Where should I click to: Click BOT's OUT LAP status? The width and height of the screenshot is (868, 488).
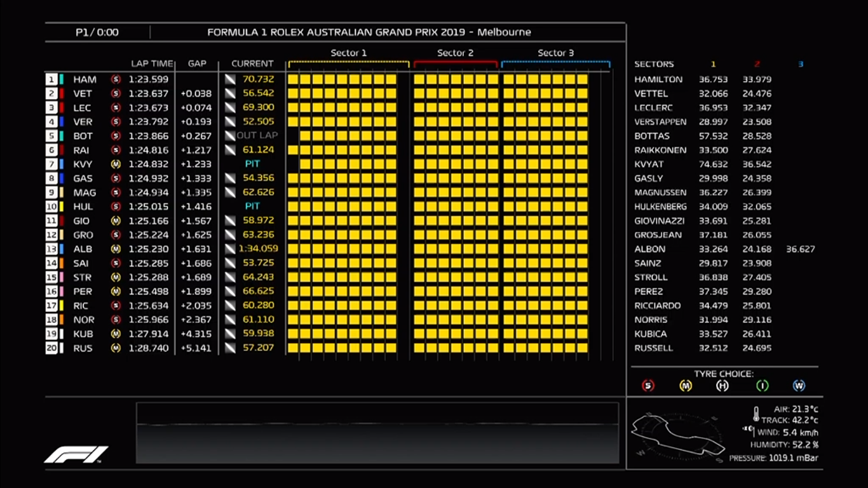click(x=257, y=136)
